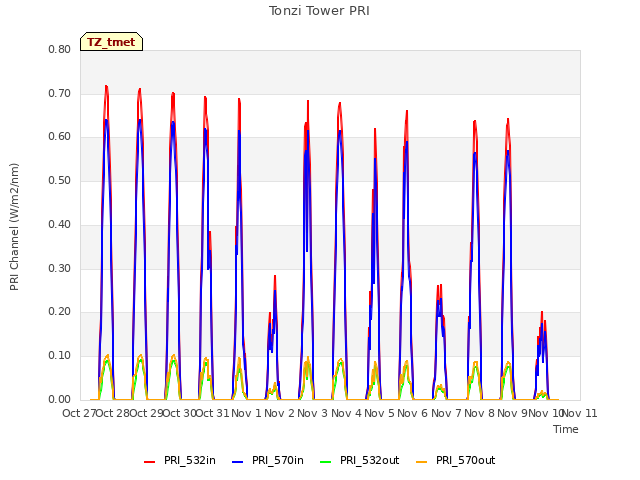The image size is (640, 480).
Task: Click the 0.40 y-axis tick label
Action: (60, 224)
